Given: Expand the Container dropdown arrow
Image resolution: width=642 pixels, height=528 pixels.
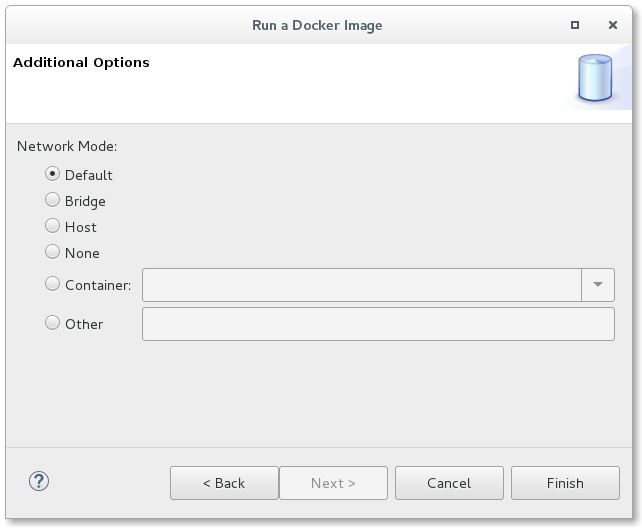Looking at the screenshot, I should [598, 284].
